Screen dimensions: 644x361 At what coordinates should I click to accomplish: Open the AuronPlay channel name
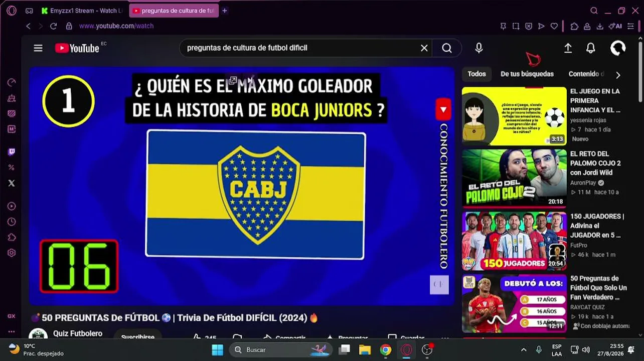pyautogui.click(x=583, y=183)
